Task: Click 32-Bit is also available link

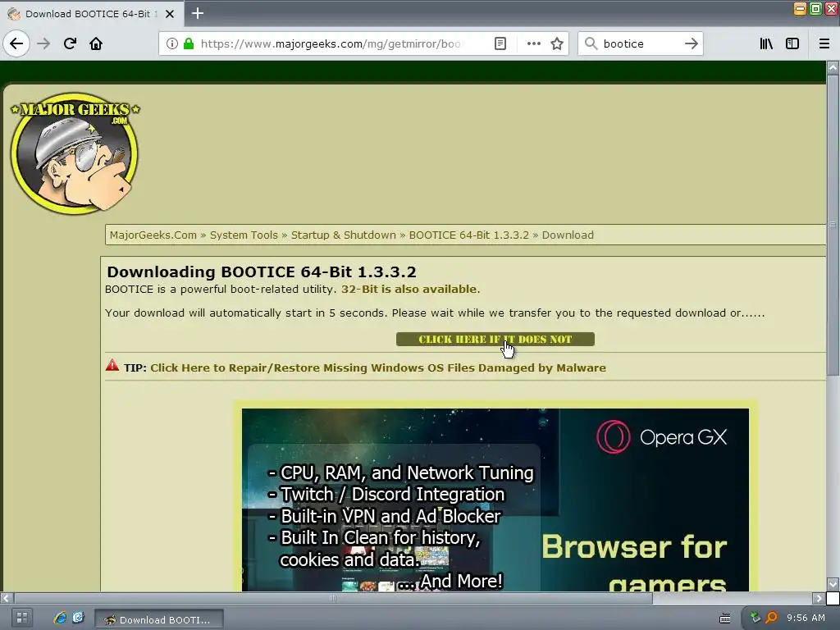Action: click(x=409, y=290)
